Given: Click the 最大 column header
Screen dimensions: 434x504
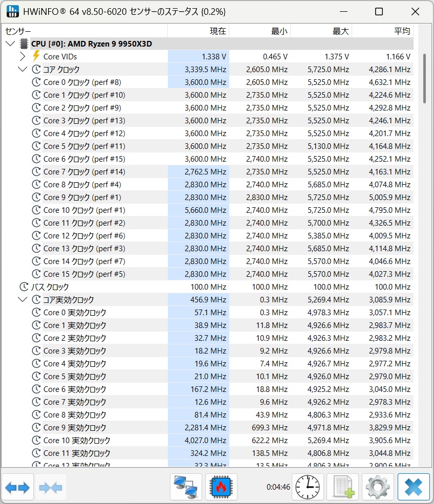Looking at the screenshot, I should pos(321,31).
